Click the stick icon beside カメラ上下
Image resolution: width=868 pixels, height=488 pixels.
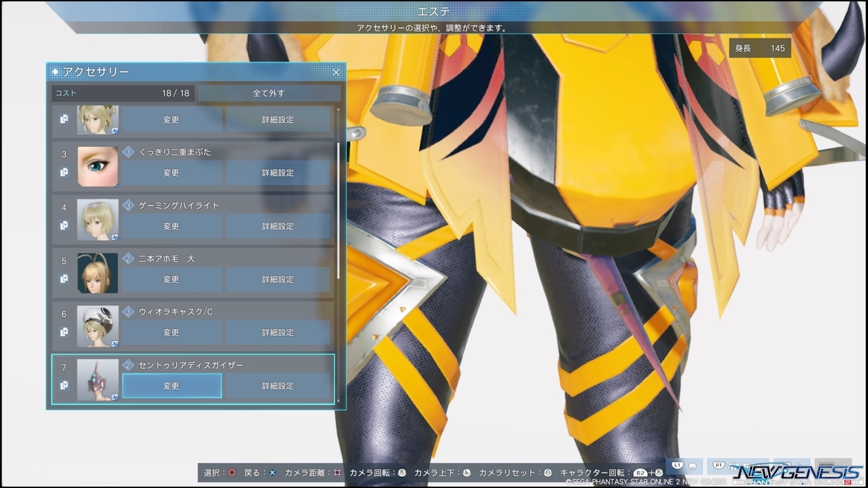pos(467,472)
